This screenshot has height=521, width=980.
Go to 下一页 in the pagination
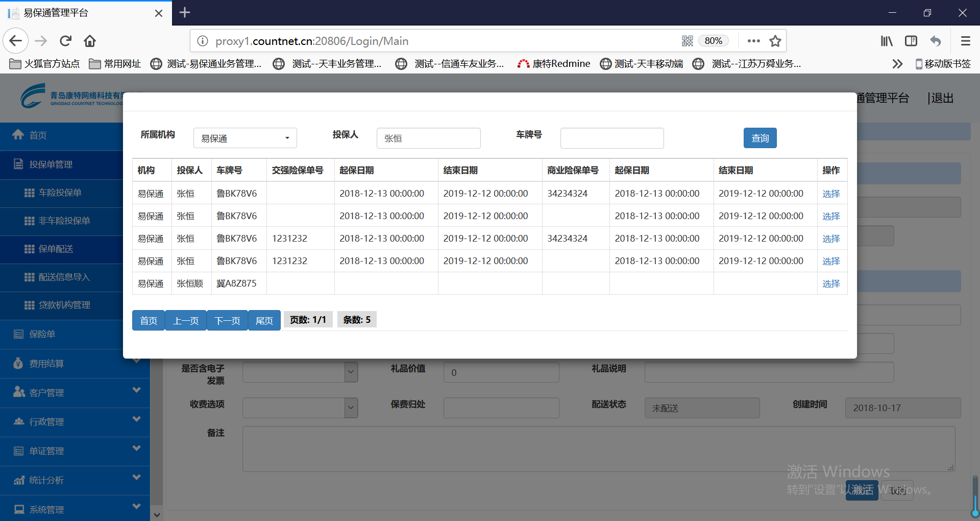point(227,320)
